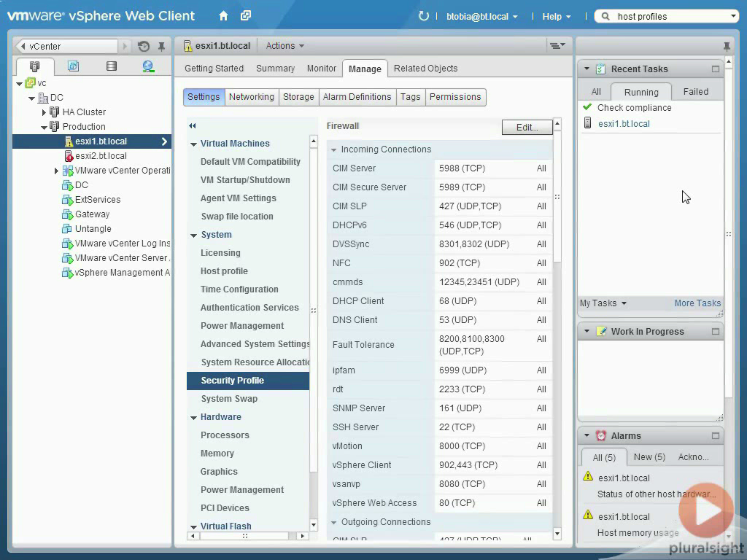Open Advanced System Settings
Screen dimensions: 747x560
(255, 344)
